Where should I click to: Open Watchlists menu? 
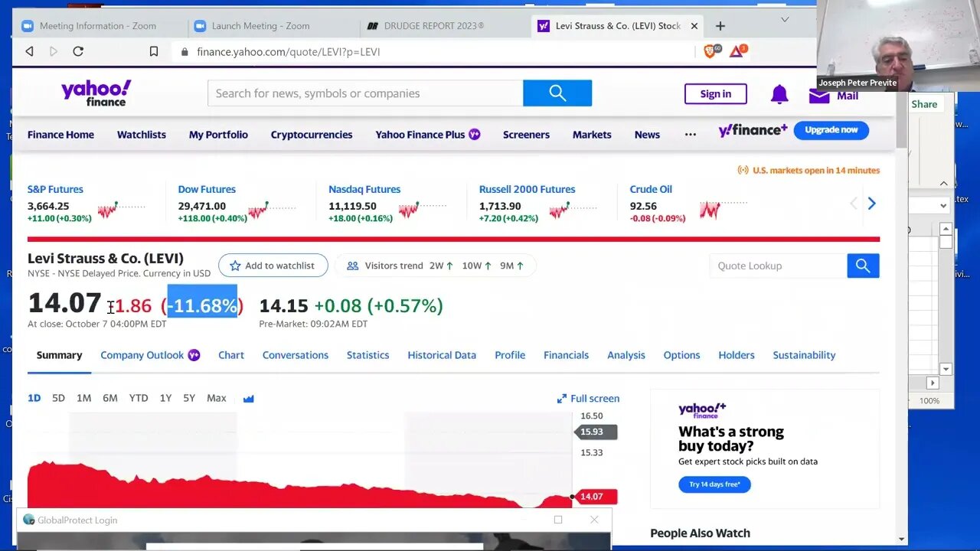tap(142, 135)
